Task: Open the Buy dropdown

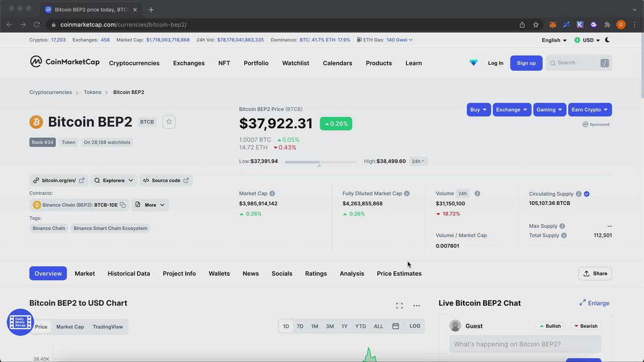Action: [479, 109]
